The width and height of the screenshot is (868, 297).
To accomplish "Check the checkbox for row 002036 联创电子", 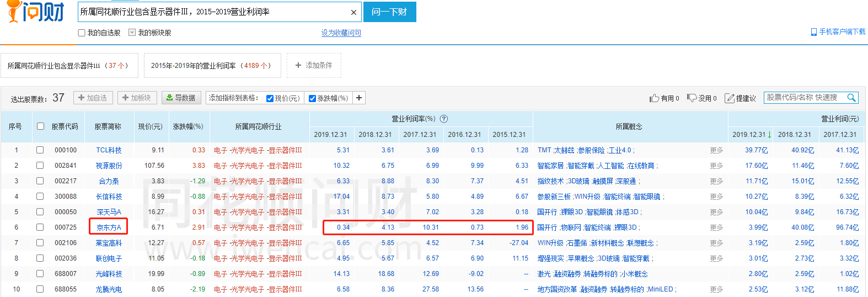I will click(40, 258).
